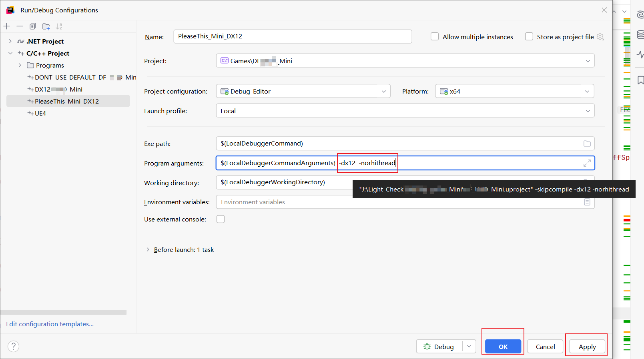The width and height of the screenshot is (644, 359).
Task: Select the UE4 configuration
Action: click(36, 113)
